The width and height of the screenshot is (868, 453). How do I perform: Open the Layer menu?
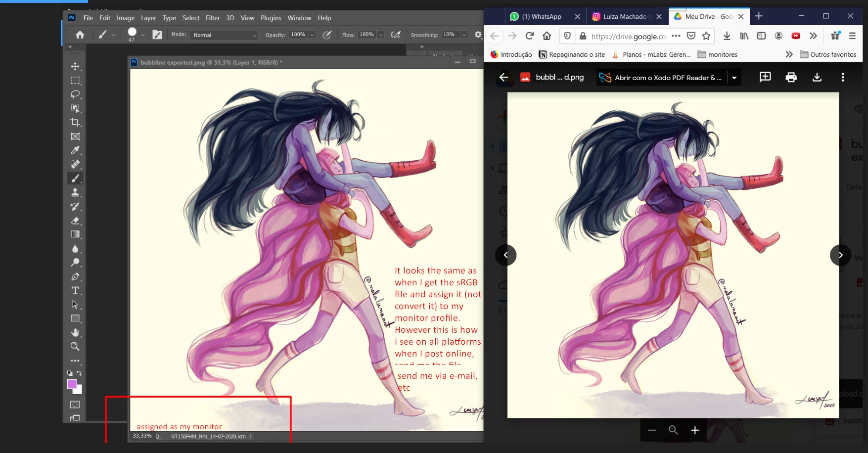pyautogui.click(x=148, y=18)
